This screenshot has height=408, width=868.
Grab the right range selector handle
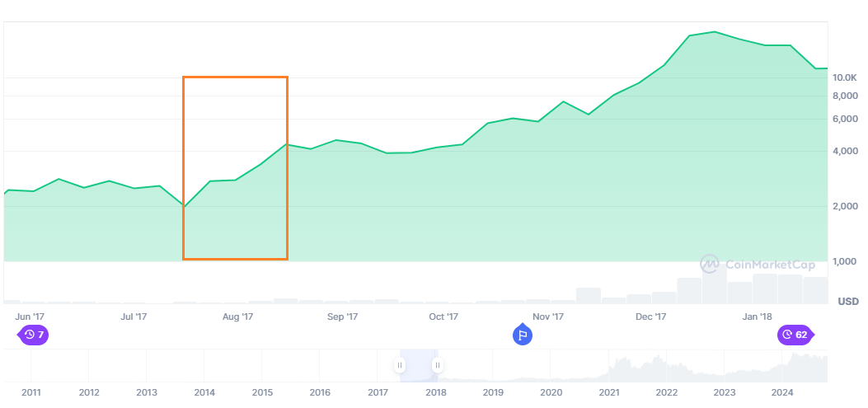pos(438,365)
